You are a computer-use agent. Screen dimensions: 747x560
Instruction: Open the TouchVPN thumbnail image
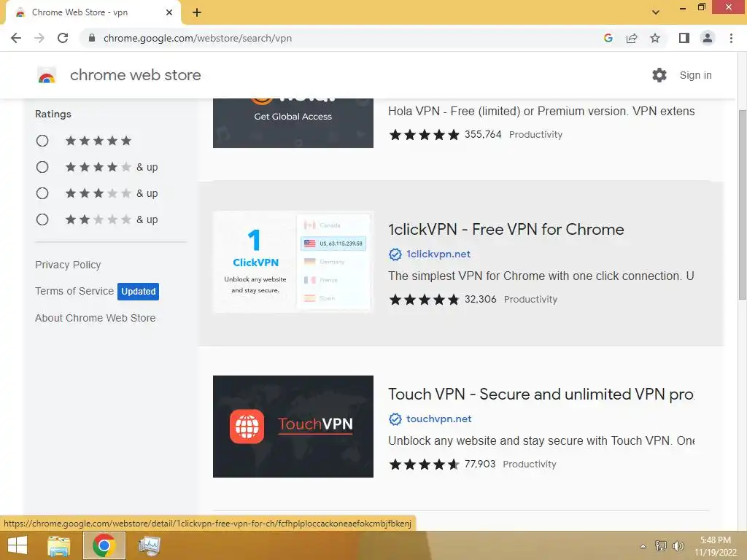click(x=293, y=427)
